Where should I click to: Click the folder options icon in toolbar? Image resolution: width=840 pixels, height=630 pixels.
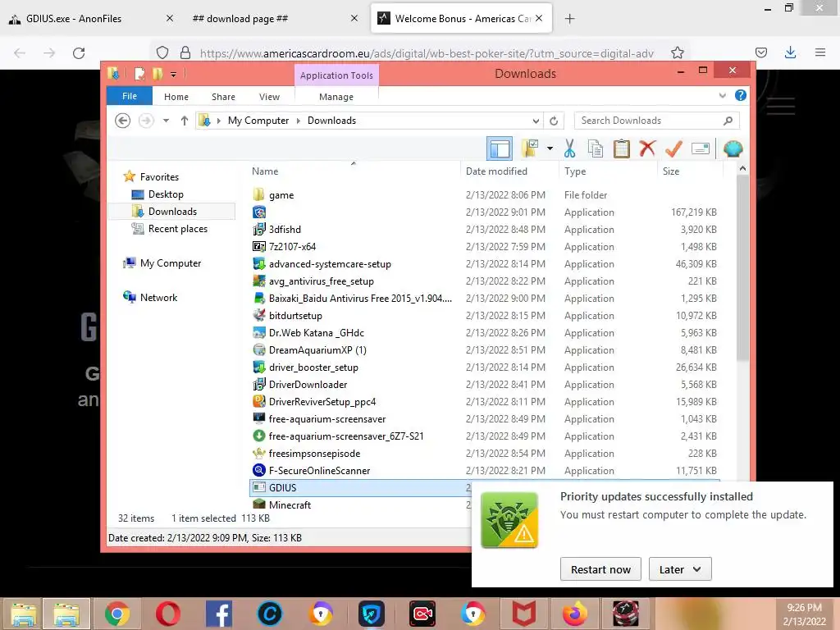point(531,148)
